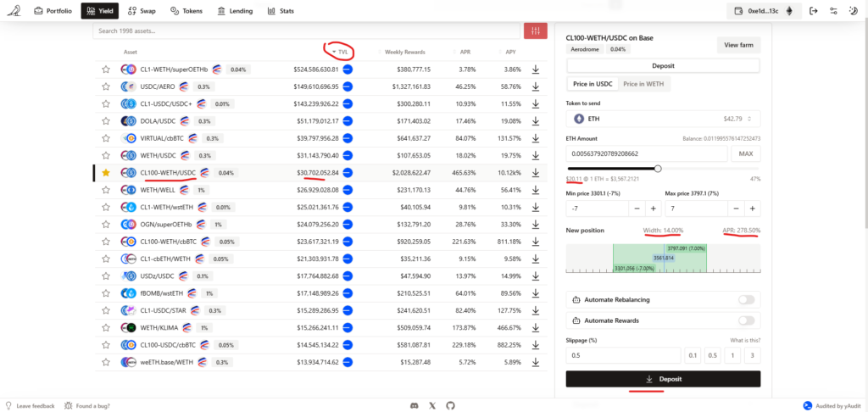868x412 pixels.
Task: Click the MAX amount button
Action: click(746, 154)
